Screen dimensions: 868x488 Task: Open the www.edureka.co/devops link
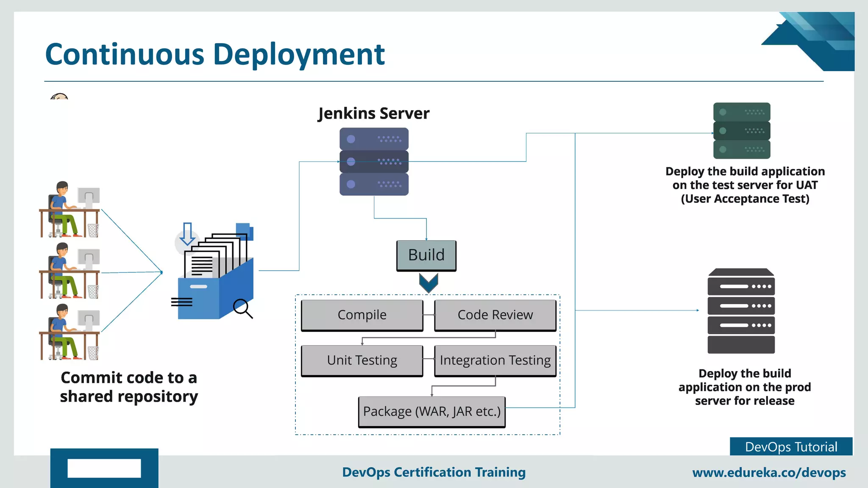[x=769, y=472]
